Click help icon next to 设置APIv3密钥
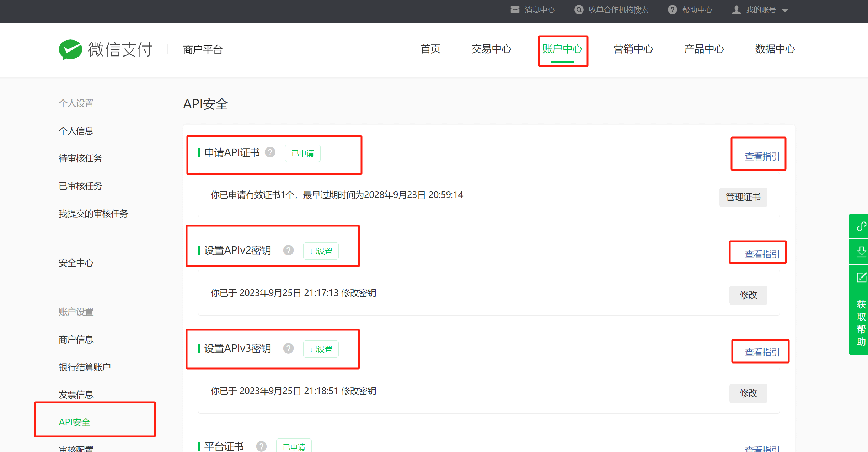Viewport: 868px width, 452px height. (x=288, y=349)
